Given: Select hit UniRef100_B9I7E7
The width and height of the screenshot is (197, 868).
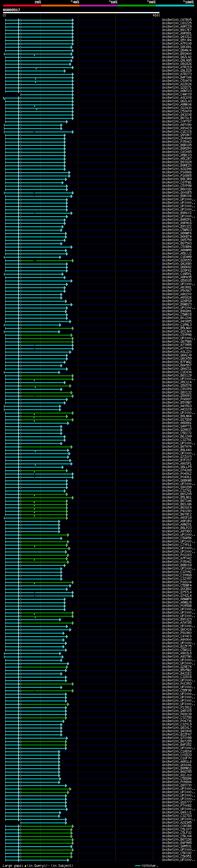Looking at the screenshot, I should [x=177, y=30].
